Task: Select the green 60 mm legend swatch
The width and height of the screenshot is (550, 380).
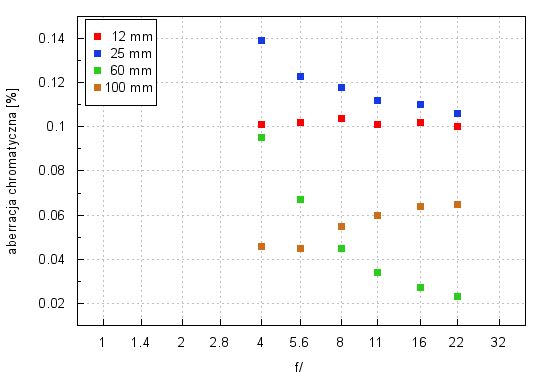Action: pos(98,71)
